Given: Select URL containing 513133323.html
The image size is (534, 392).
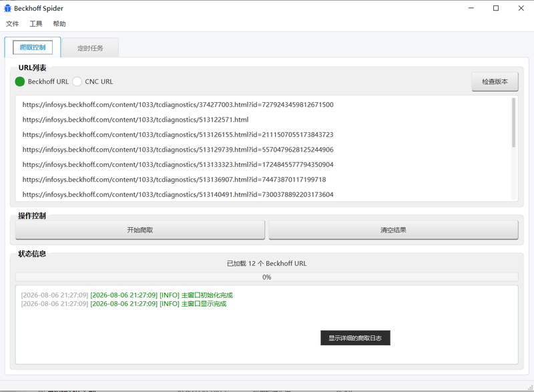Looking at the screenshot, I should click(x=178, y=164).
